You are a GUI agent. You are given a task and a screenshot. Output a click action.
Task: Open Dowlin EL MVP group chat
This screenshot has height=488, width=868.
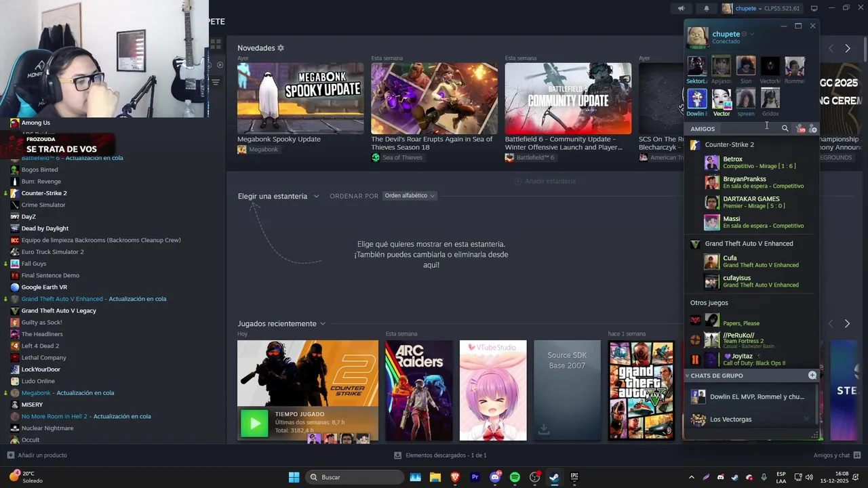tap(749, 397)
